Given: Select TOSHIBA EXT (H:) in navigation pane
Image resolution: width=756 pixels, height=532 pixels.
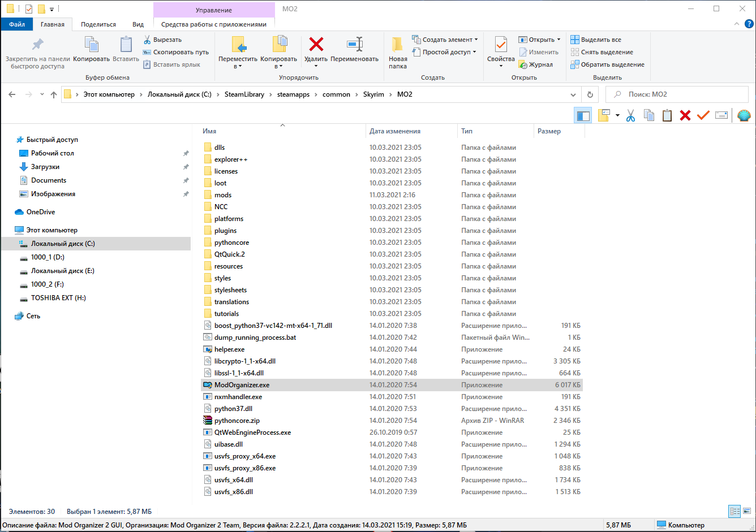Looking at the screenshot, I should [x=58, y=298].
